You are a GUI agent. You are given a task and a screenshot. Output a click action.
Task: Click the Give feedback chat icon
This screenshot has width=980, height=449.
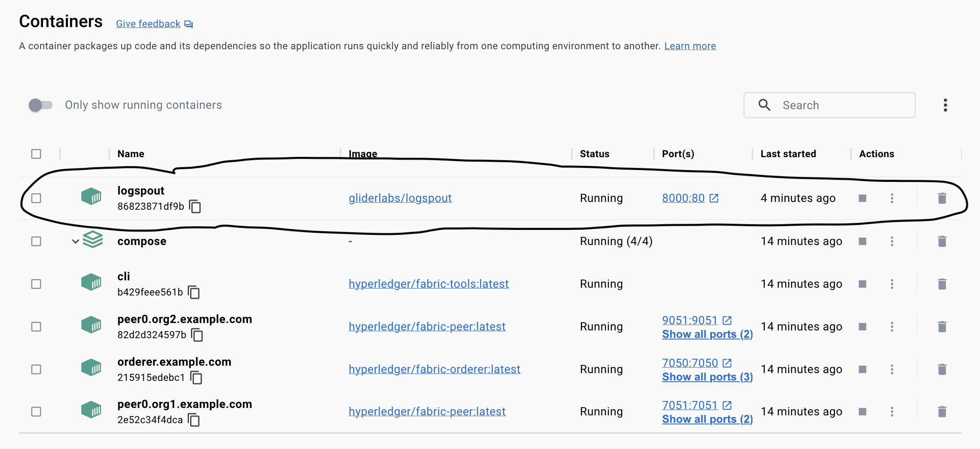pyautogui.click(x=189, y=24)
